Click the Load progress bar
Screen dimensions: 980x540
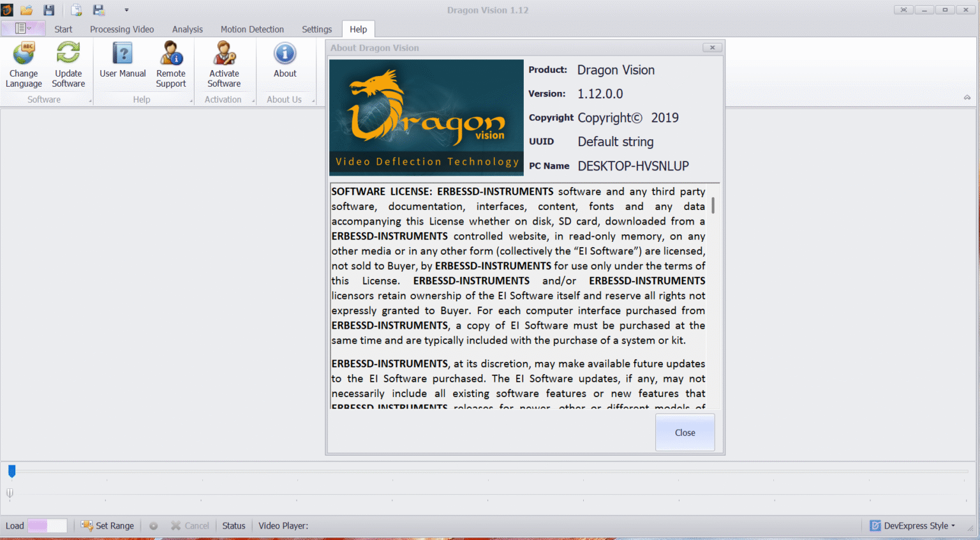pyautogui.click(x=47, y=526)
